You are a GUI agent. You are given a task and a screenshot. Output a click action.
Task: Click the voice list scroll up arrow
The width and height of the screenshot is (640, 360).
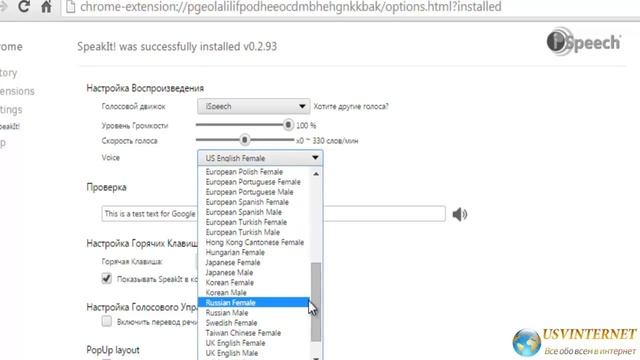316,174
